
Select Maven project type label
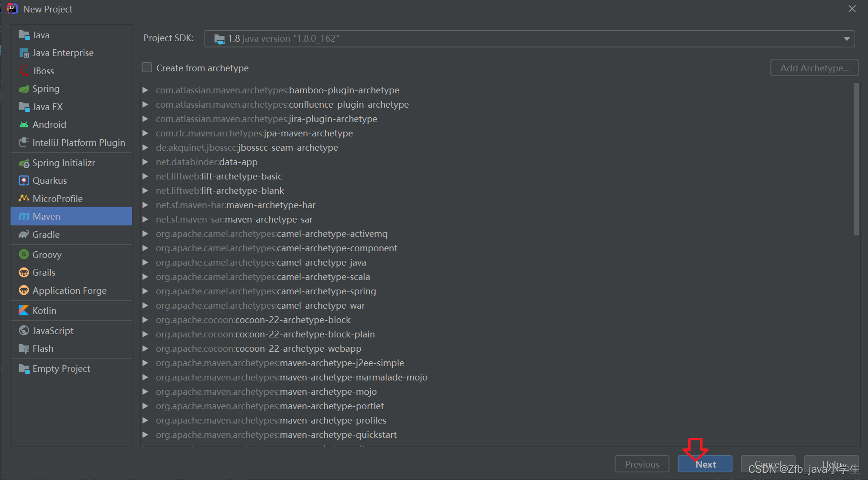[46, 216]
